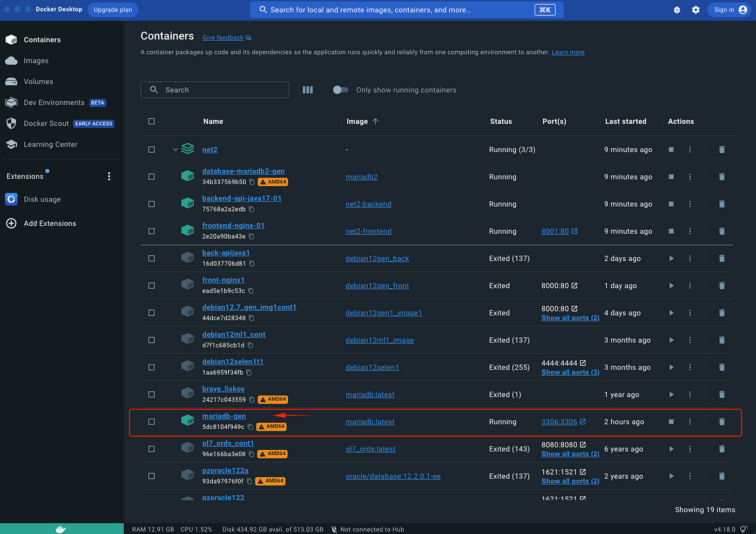Open more actions for backend-api-java17-01
This screenshot has height=534, width=756.
tap(690, 204)
